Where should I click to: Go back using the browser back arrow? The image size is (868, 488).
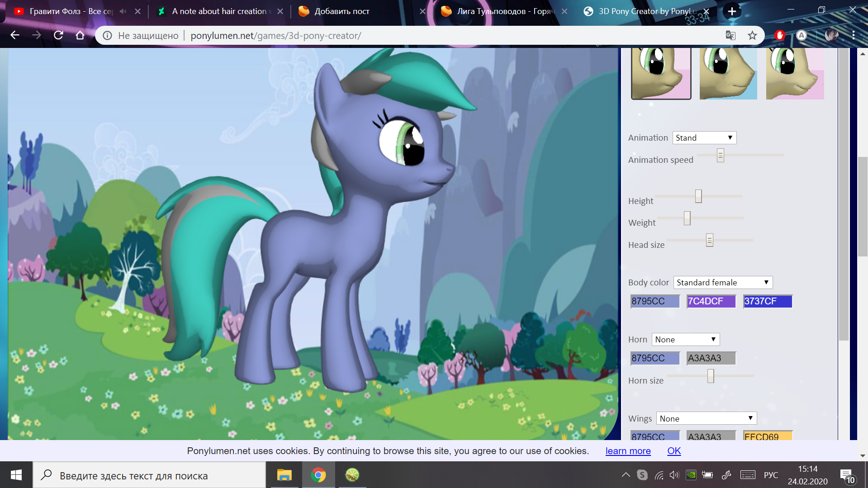coord(15,35)
